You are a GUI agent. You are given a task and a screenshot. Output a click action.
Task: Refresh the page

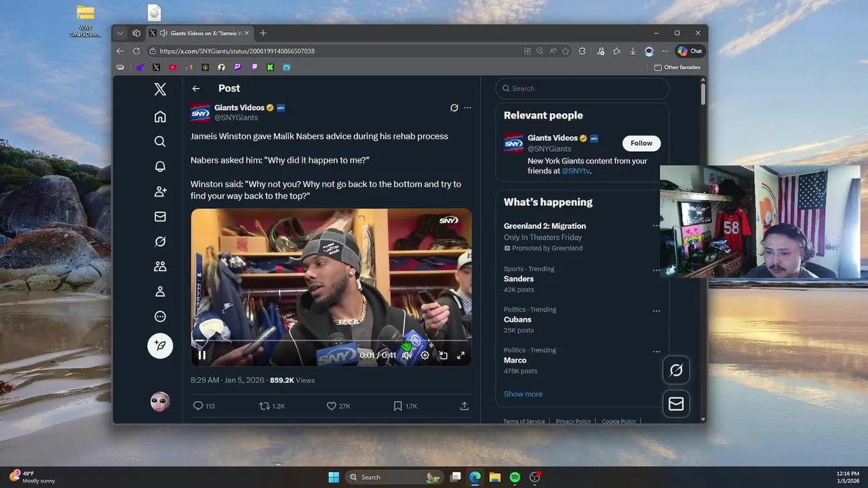coord(136,51)
